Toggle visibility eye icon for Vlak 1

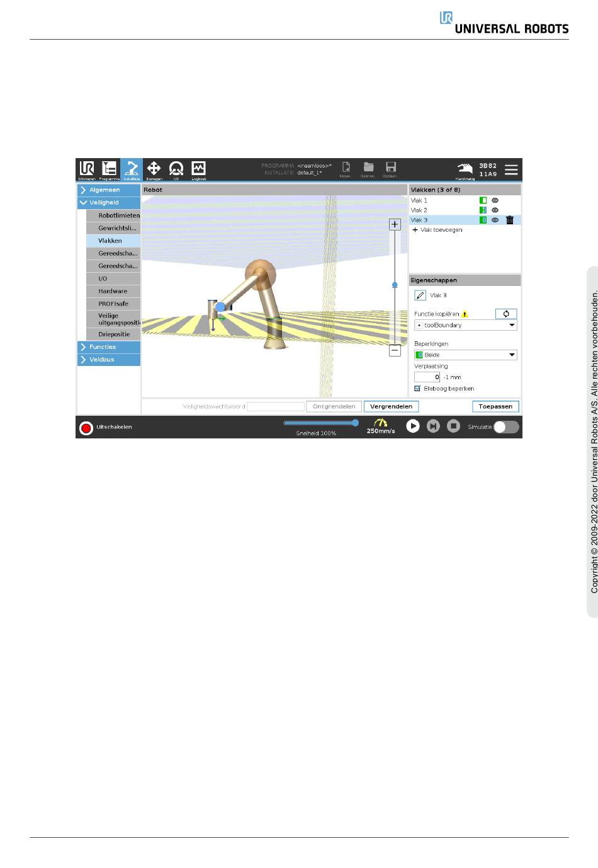[495, 200]
